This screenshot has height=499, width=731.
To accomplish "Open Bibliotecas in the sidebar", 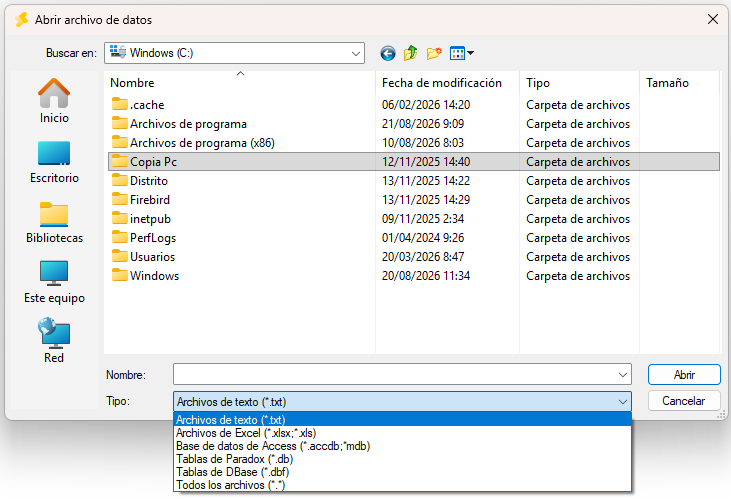I will pos(54,222).
